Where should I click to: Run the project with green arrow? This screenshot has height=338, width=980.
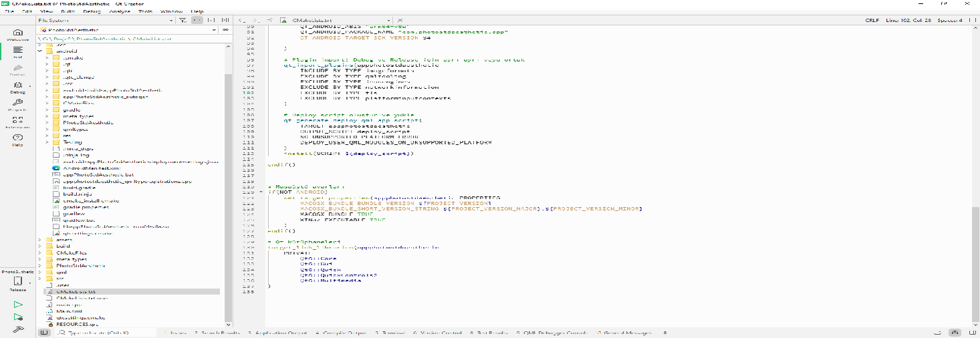tap(18, 304)
